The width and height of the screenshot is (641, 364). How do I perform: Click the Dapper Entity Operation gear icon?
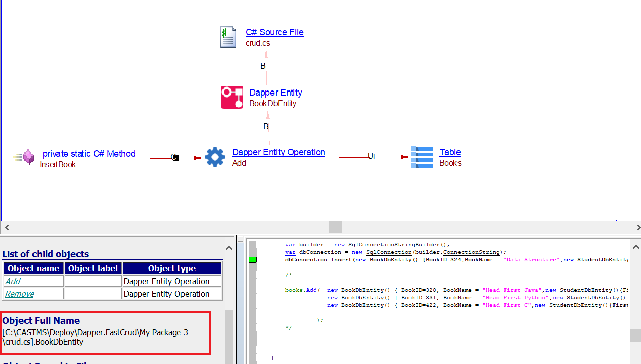click(x=215, y=157)
